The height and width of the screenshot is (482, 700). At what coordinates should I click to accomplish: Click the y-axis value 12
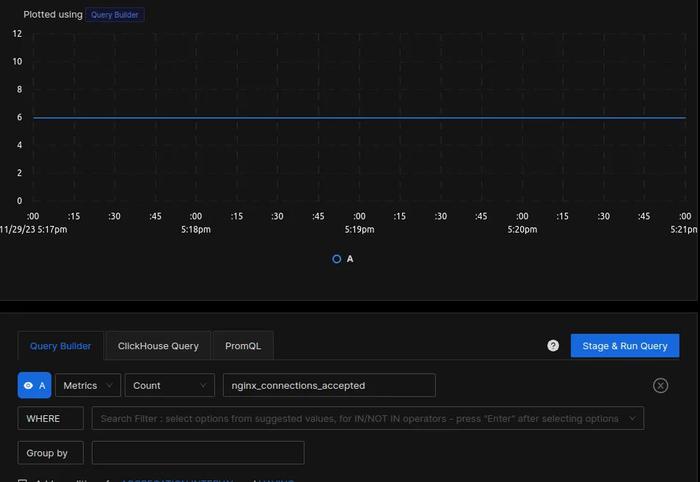tap(17, 33)
